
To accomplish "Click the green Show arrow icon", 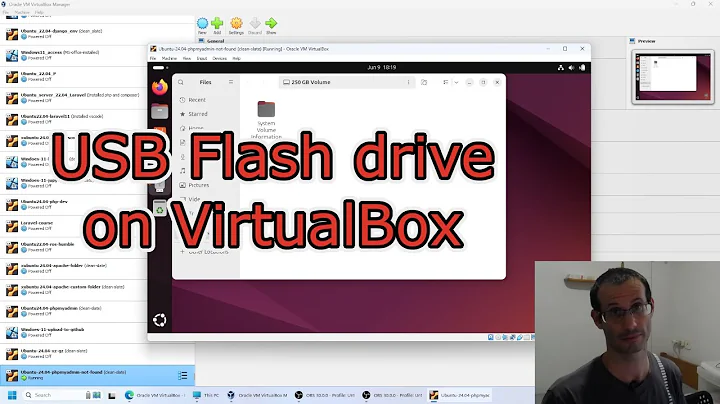I will 271,23.
